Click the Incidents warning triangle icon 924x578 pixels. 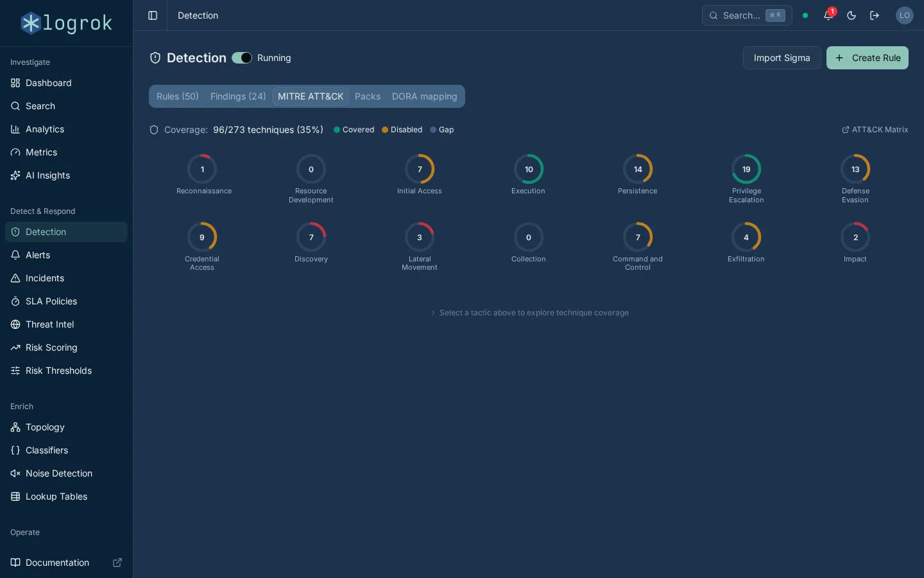point(15,278)
